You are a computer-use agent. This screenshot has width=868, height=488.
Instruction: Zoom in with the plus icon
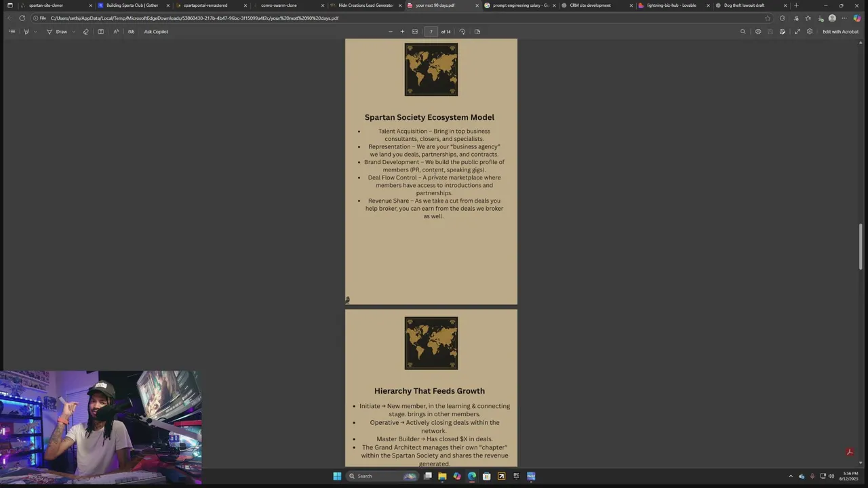click(402, 32)
